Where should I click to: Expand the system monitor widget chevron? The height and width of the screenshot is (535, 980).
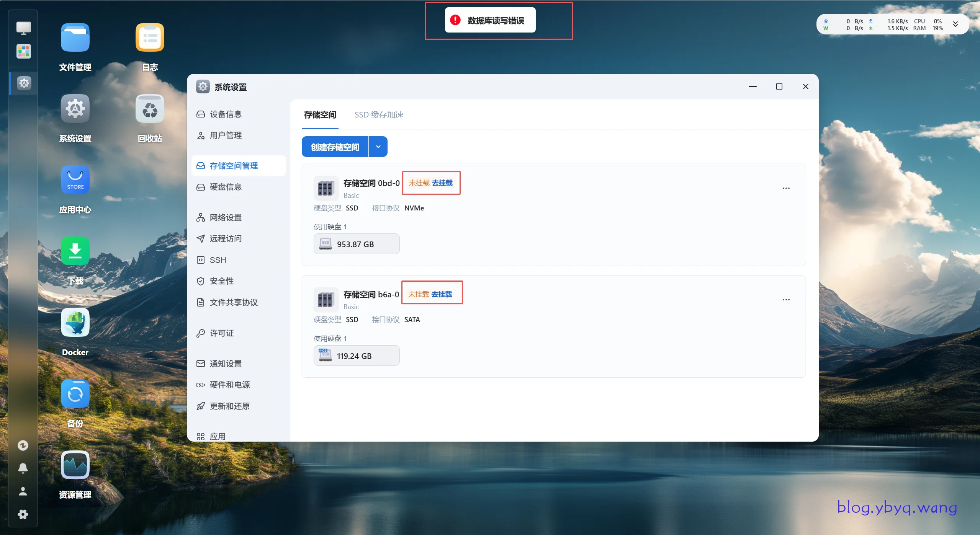point(955,24)
